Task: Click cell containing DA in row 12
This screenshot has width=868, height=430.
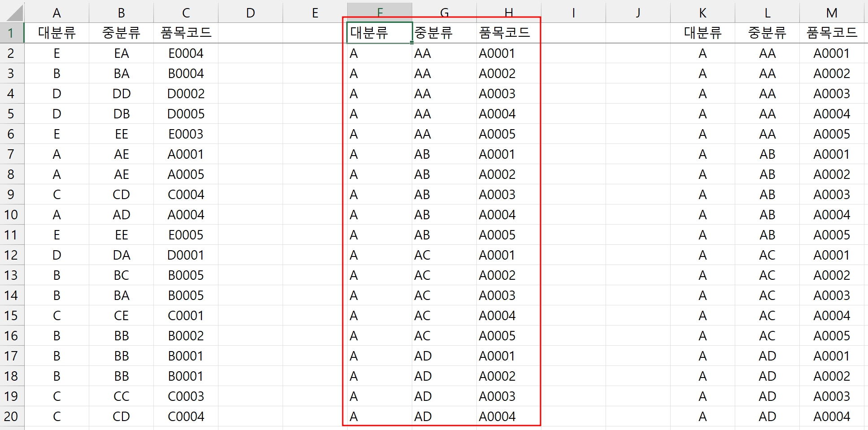Action: [121, 255]
